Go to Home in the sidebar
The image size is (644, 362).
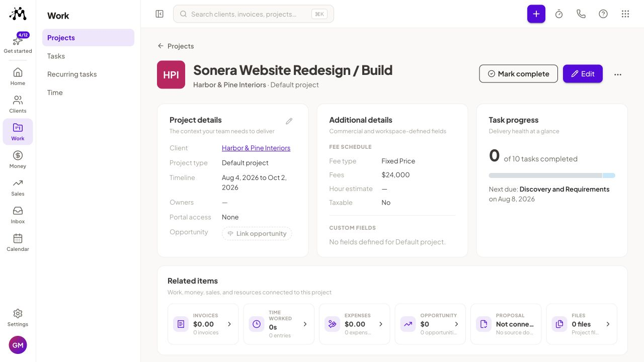[18, 76]
